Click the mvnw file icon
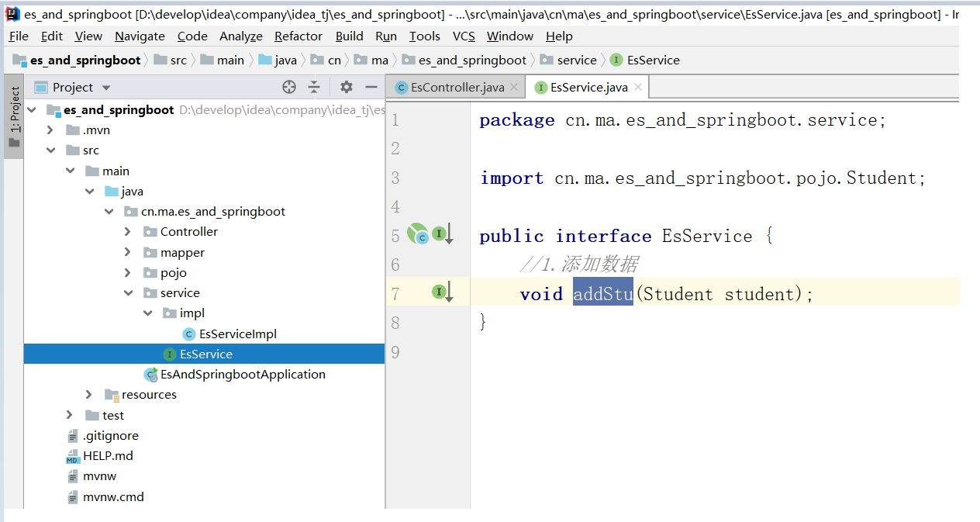 point(73,476)
